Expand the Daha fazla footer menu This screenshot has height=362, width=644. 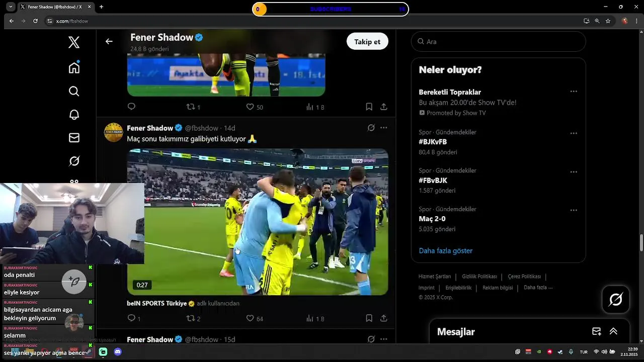click(x=538, y=288)
